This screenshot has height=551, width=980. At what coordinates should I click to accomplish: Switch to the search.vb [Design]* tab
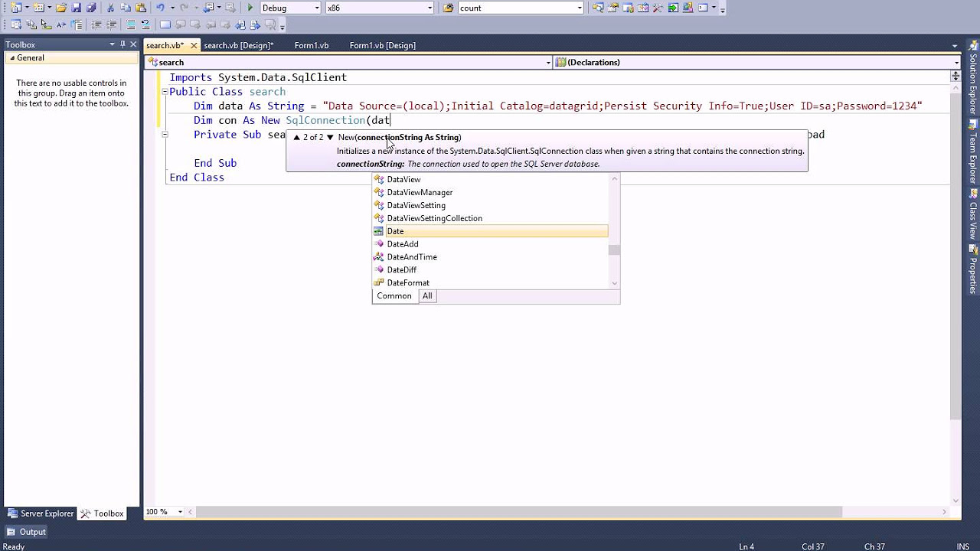(x=238, y=45)
